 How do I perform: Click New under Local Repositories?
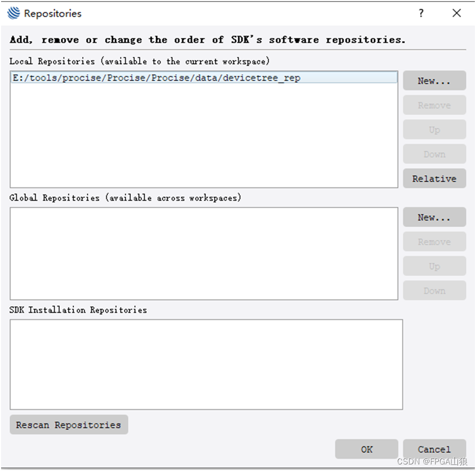[434, 80]
